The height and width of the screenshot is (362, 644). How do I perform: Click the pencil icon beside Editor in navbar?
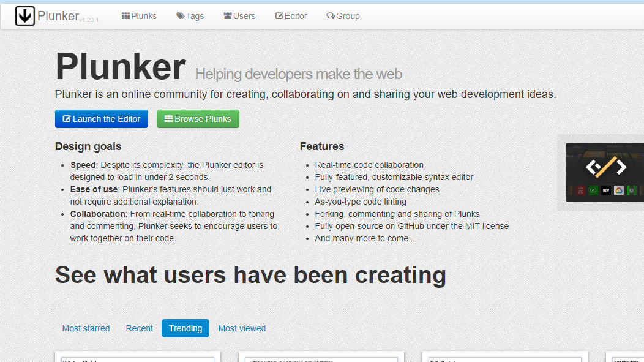279,16
